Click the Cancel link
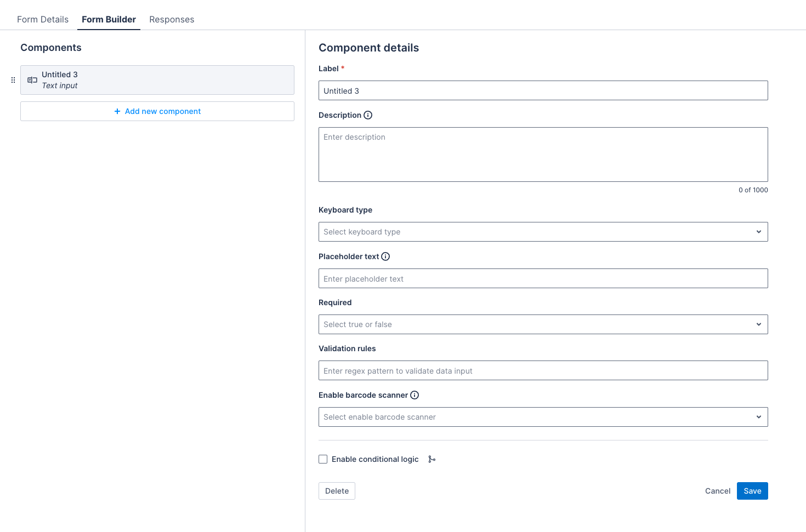 tap(717, 490)
